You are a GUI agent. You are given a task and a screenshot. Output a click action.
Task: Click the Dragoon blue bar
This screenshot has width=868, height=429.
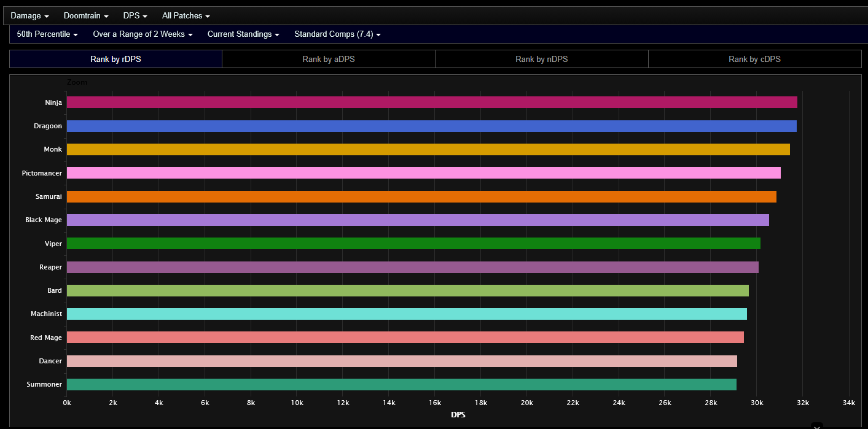432,126
